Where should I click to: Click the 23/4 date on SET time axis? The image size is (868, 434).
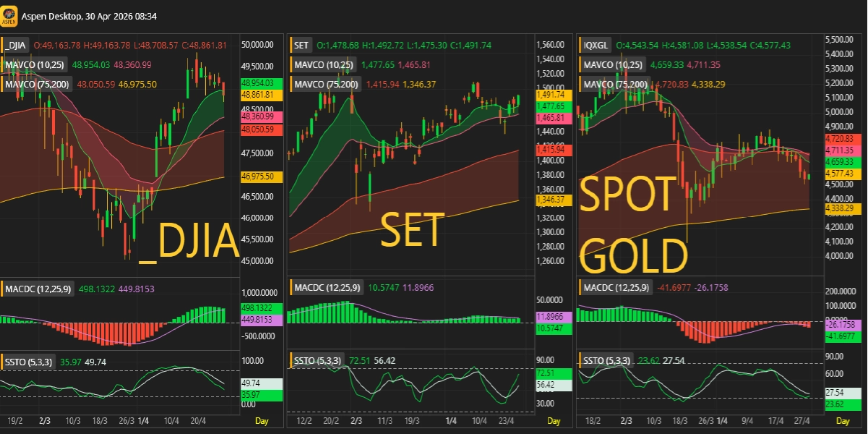[x=506, y=421]
